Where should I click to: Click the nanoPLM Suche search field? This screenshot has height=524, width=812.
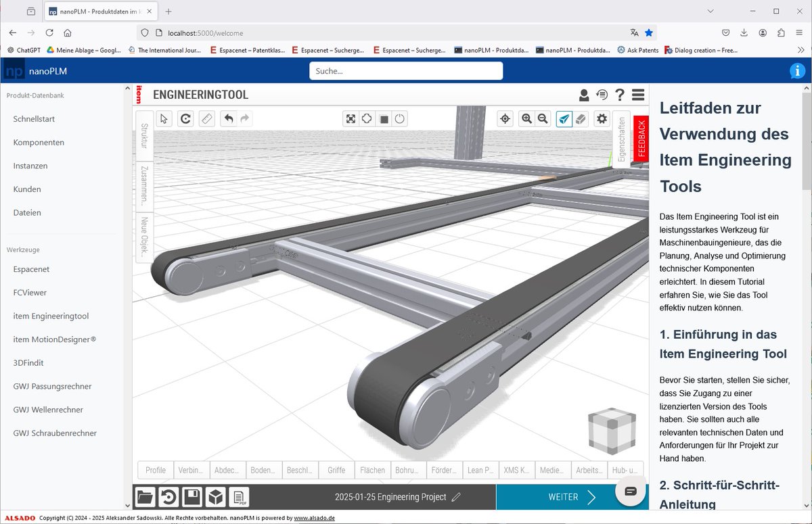(x=406, y=71)
